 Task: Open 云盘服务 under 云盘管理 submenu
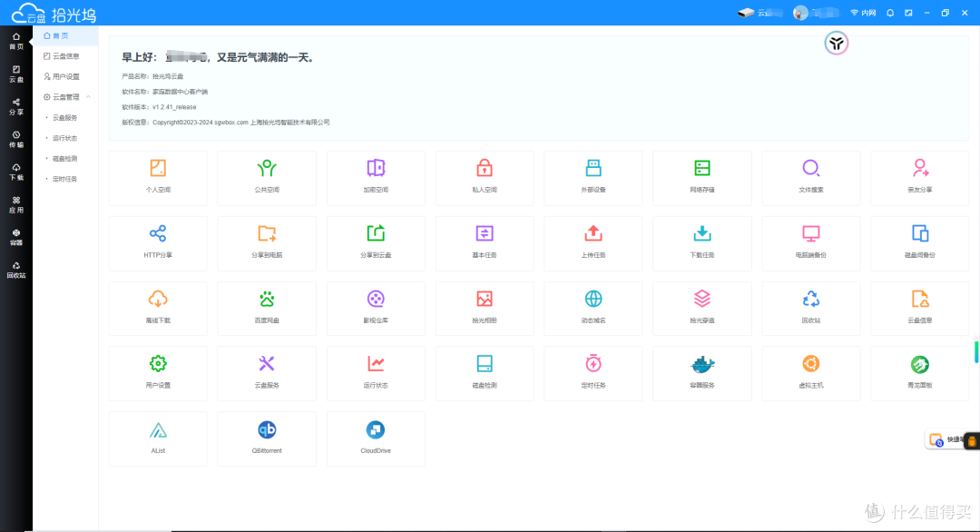coord(65,117)
